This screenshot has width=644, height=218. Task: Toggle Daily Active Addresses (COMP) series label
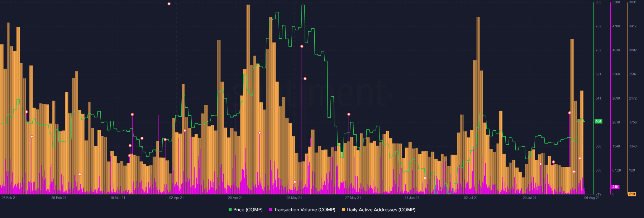click(x=381, y=210)
